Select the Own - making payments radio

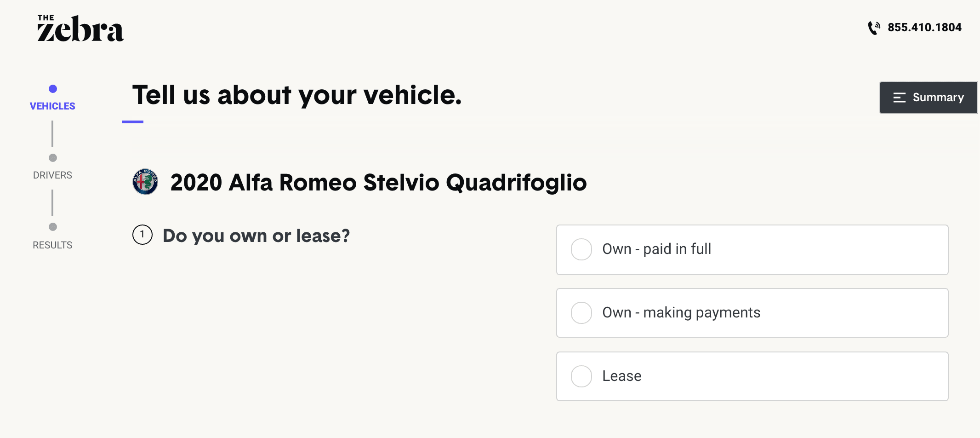[581, 313]
